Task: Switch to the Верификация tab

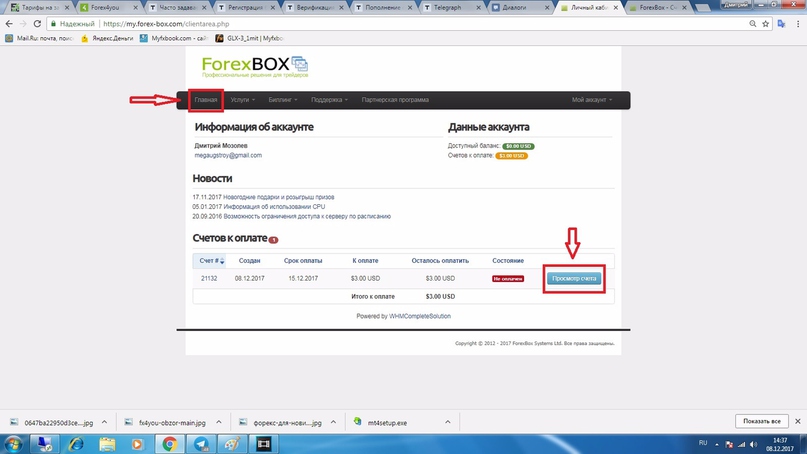Action: [315, 8]
